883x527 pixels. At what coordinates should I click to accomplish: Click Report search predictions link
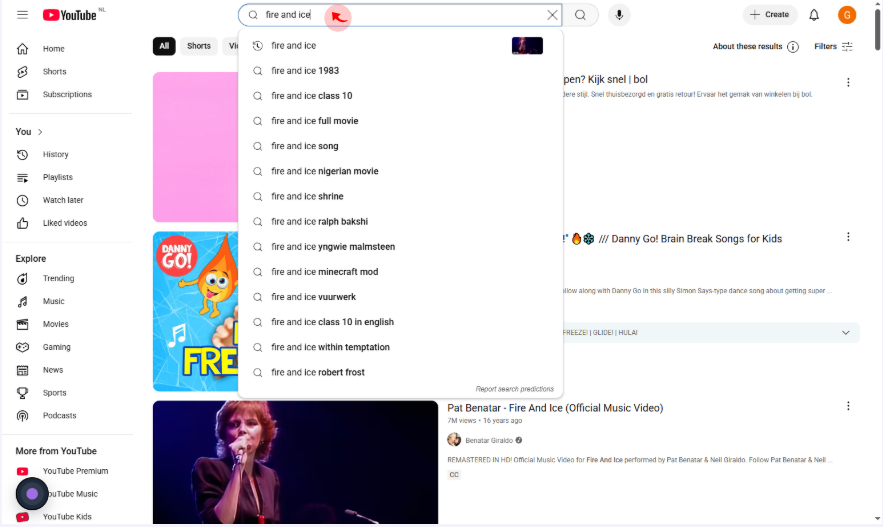(514, 389)
